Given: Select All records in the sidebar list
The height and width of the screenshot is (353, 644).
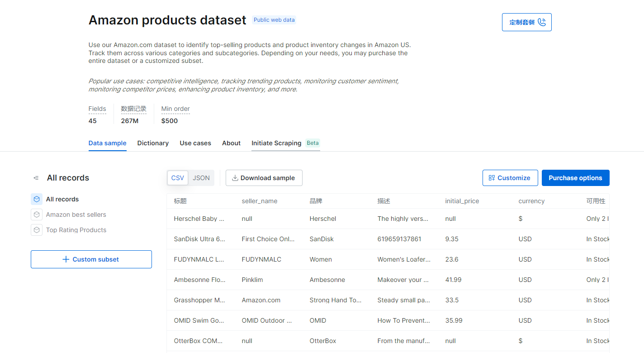Looking at the screenshot, I should click(62, 199).
